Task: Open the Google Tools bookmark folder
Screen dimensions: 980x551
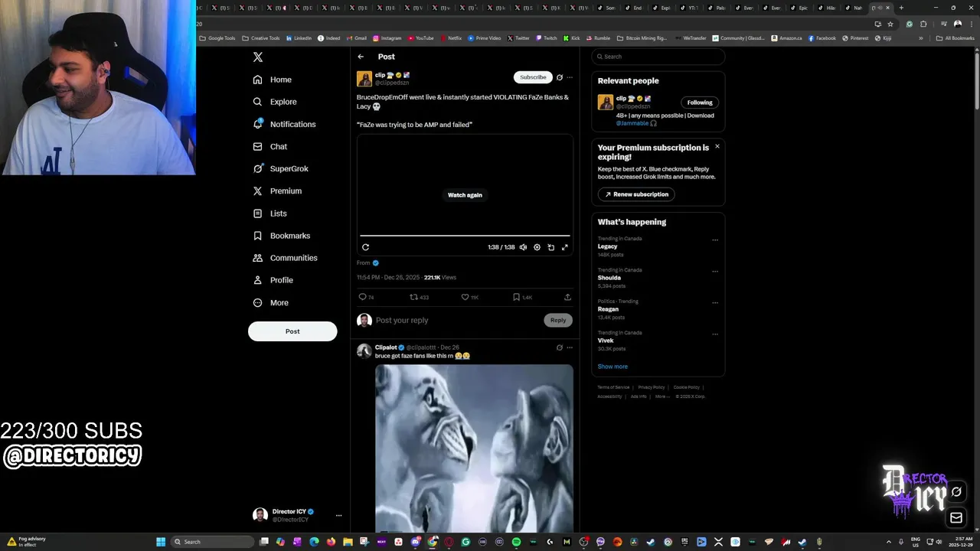Action: [217, 38]
